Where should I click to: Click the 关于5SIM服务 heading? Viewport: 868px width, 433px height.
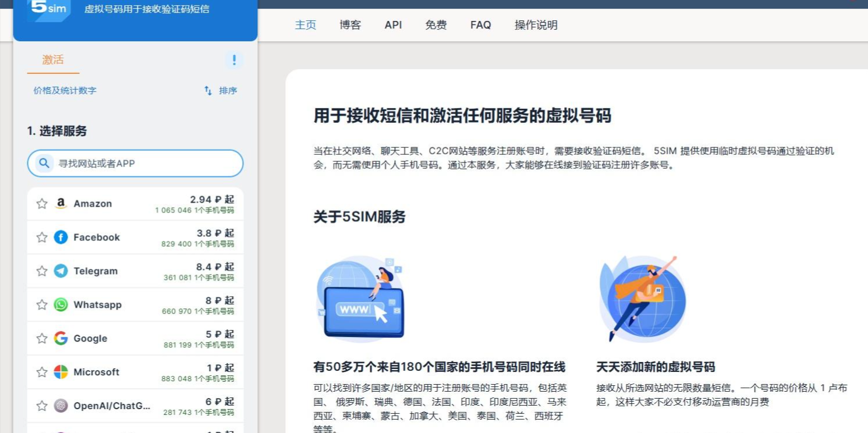[x=359, y=217]
